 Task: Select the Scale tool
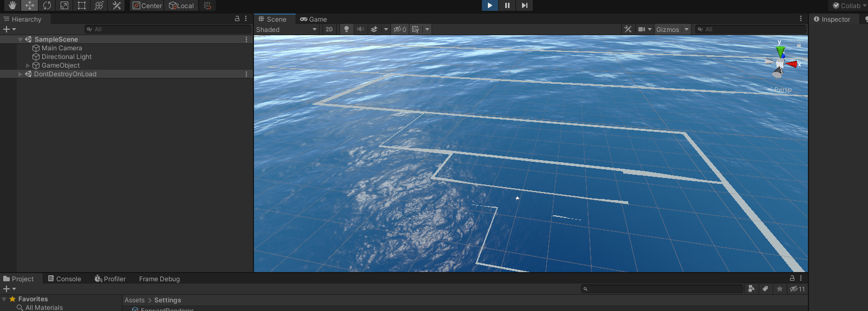tap(64, 5)
